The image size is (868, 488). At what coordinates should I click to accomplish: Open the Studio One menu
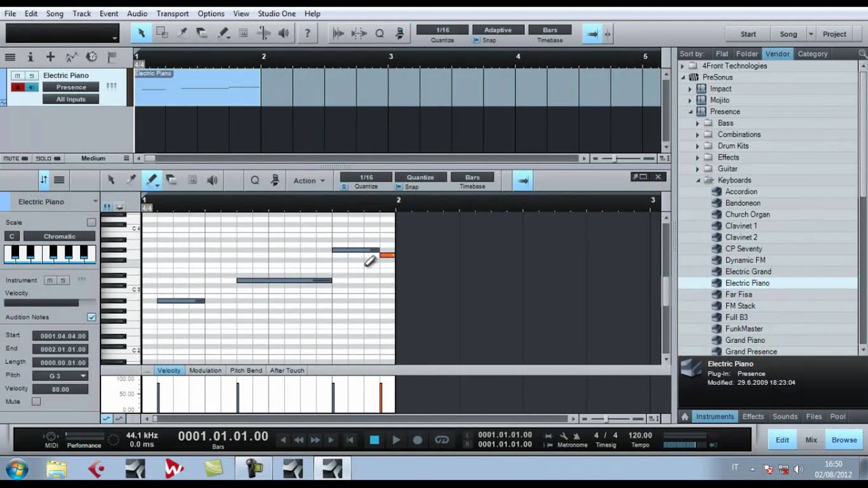(x=277, y=14)
